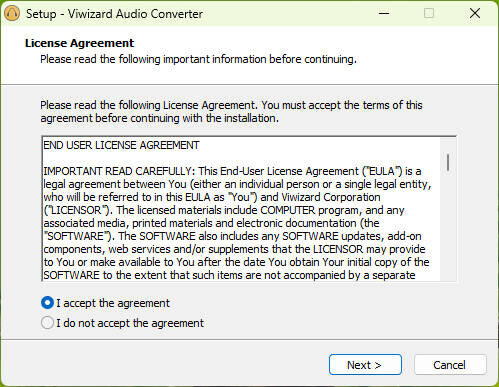This screenshot has height=387, width=499.
Task: Grab the license text scrollbar thumb
Action: tap(448, 163)
